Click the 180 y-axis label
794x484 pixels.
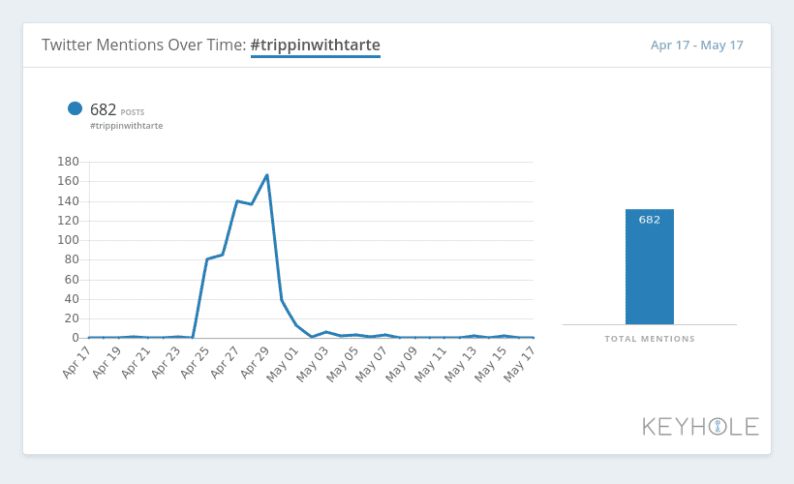click(x=68, y=161)
